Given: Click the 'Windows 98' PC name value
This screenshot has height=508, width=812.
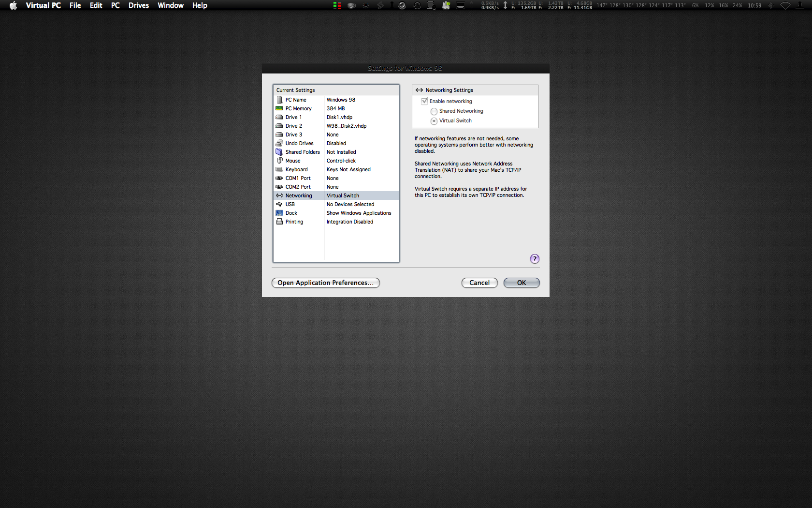Looking at the screenshot, I should (x=341, y=100).
